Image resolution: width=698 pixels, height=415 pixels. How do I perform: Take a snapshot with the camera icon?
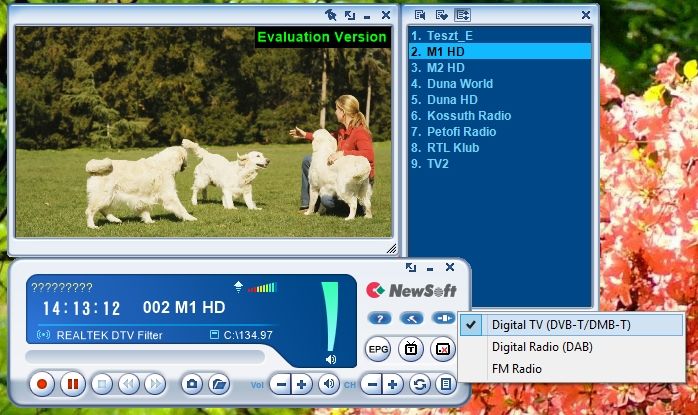pyautogui.click(x=192, y=384)
